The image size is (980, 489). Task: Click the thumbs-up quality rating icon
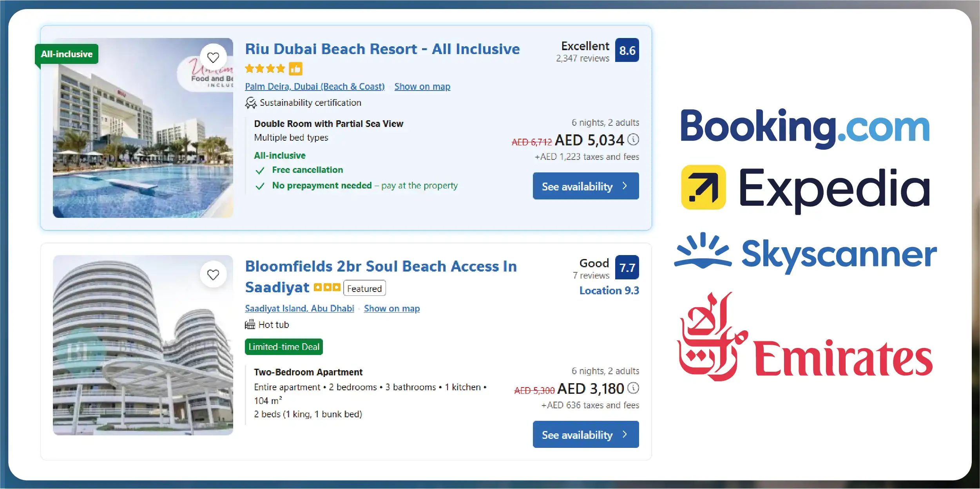(x=296, y=69)
